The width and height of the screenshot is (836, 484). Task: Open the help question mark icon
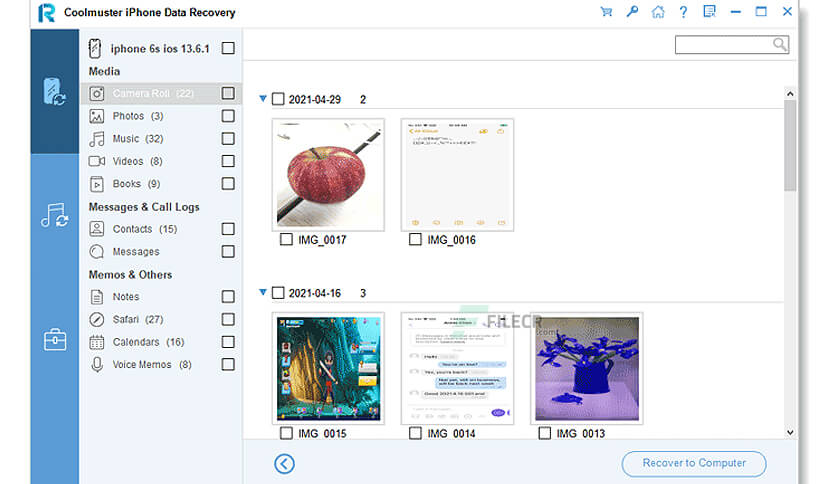(684, 12)
